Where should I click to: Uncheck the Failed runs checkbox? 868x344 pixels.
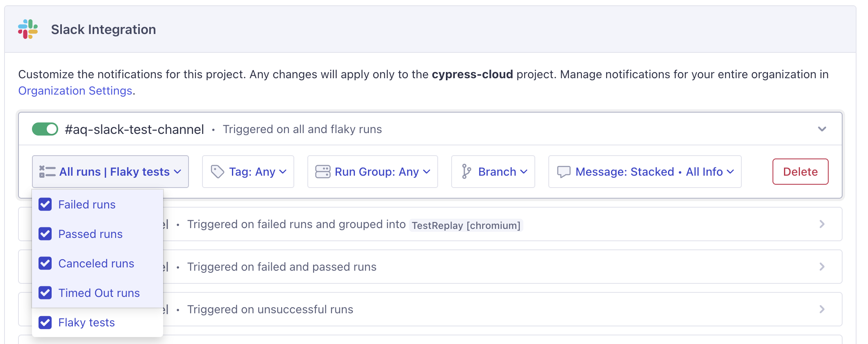[x=45, y=204]
